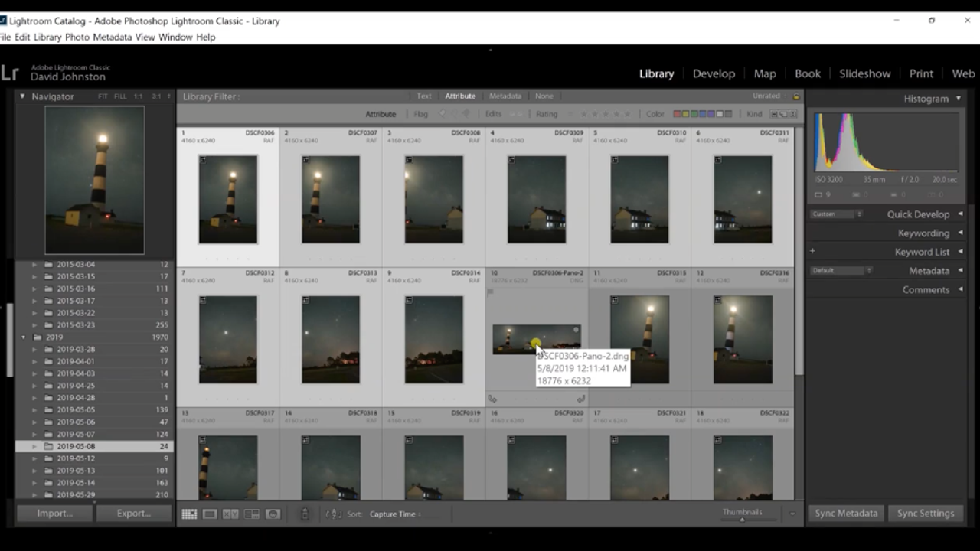Screen dimensions: 980x551
Task: Collapse the Navigator panel
Action: coord(22,96)
